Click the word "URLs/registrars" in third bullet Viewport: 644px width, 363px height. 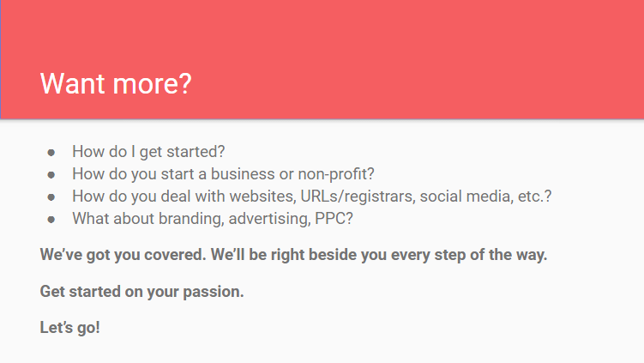(x=358, y=197)
